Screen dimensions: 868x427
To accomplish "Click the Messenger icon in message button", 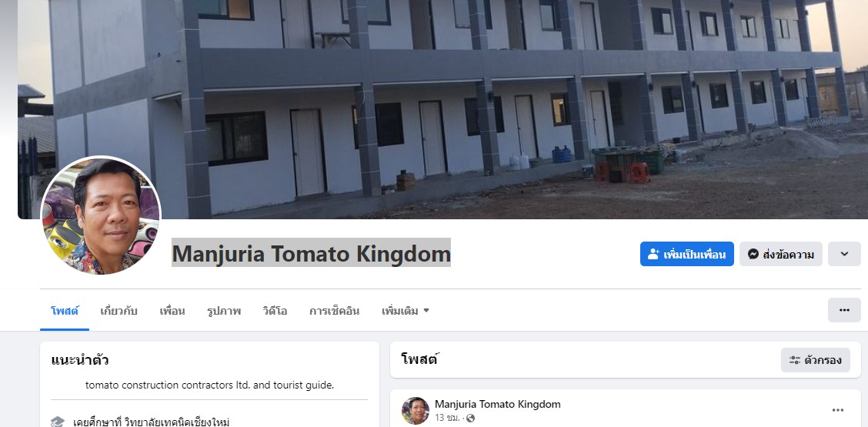I will point(753,254).
